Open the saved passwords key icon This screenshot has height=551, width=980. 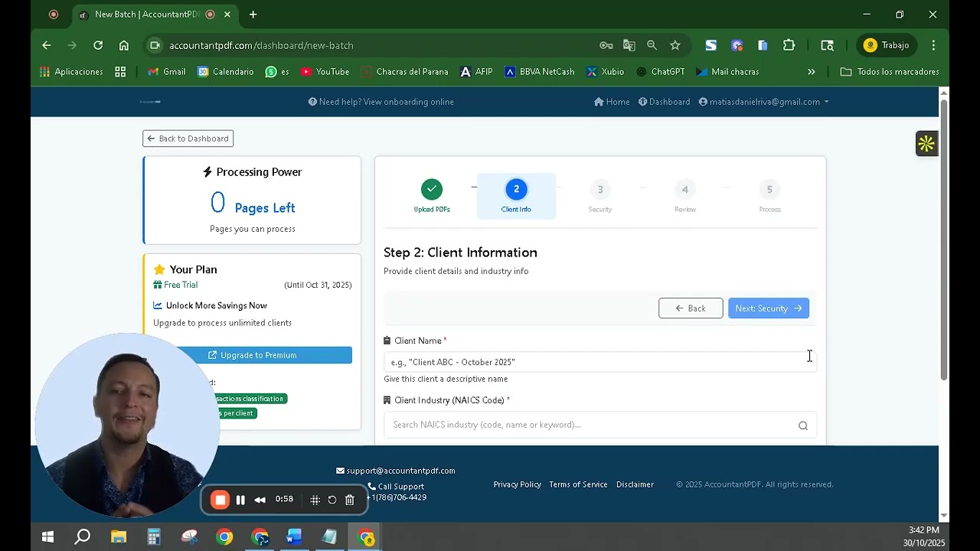tap(606, 45)
